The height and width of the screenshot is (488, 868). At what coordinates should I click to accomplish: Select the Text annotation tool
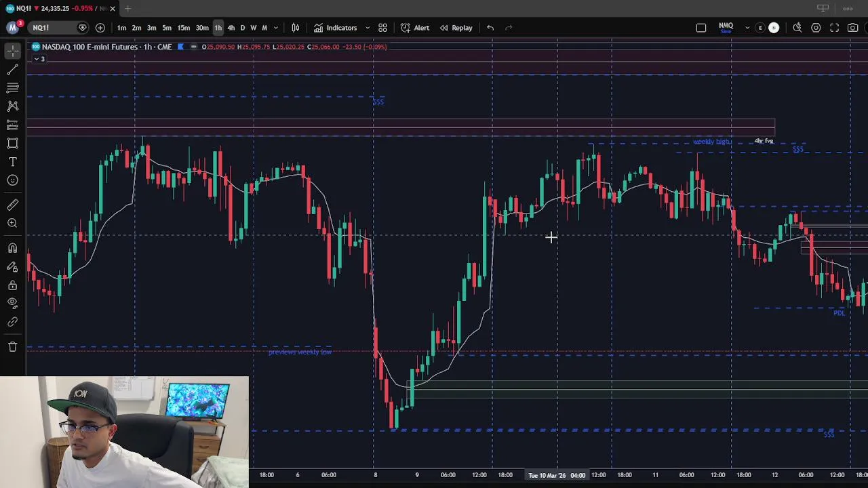pos(12,161)
